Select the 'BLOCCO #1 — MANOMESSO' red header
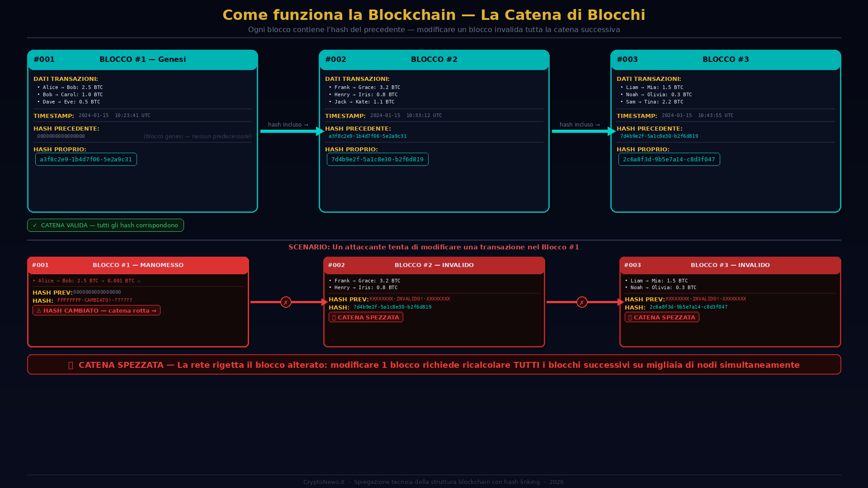The width and height of the screenshot is (868, 488). (138, 265)
